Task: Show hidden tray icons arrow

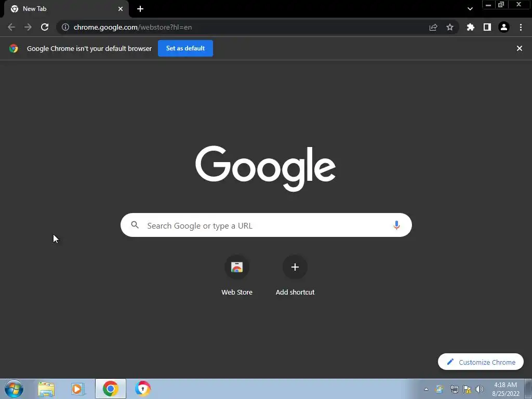Action: point(426,389)
